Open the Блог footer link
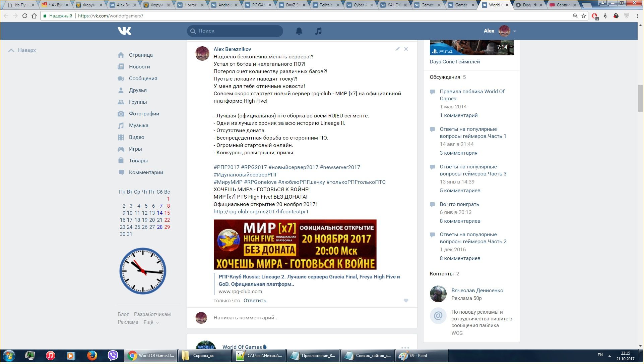 123,314
